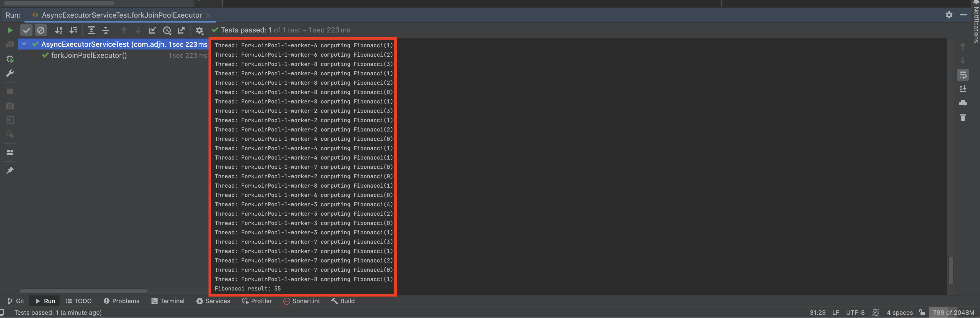Open test history clock dropdown
Viewport: 980px width, 318px height.
(167, 30)
